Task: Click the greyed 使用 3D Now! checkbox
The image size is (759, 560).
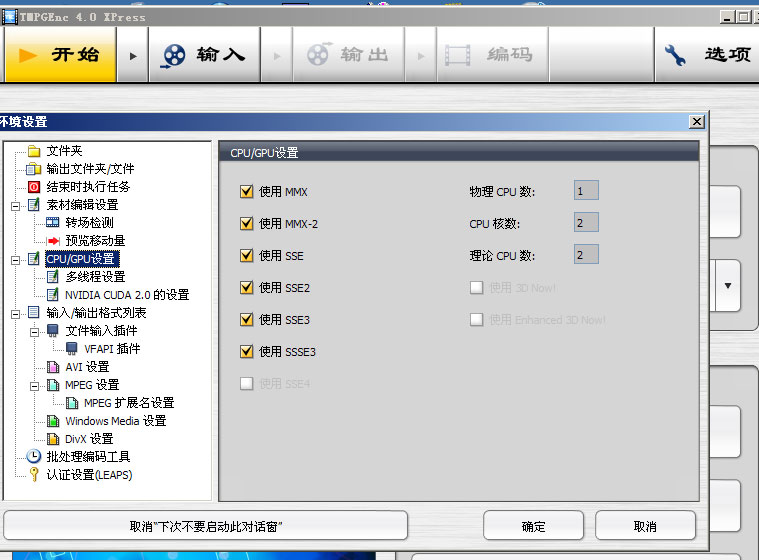Action: (476, 288)
